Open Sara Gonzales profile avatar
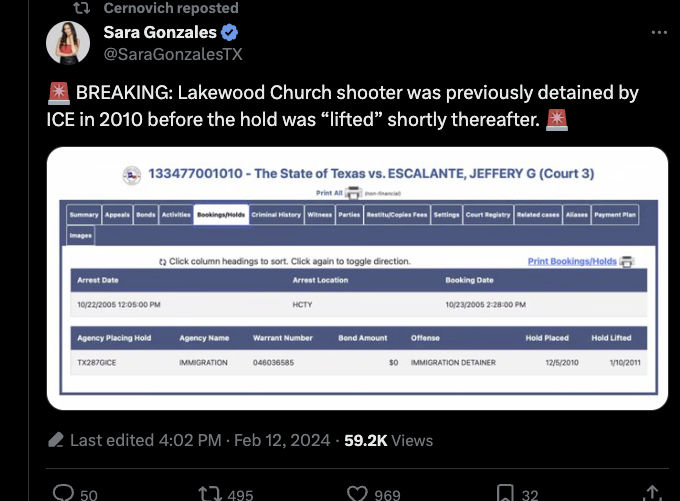This screenshot has height=501, width=680. point(68,43)
